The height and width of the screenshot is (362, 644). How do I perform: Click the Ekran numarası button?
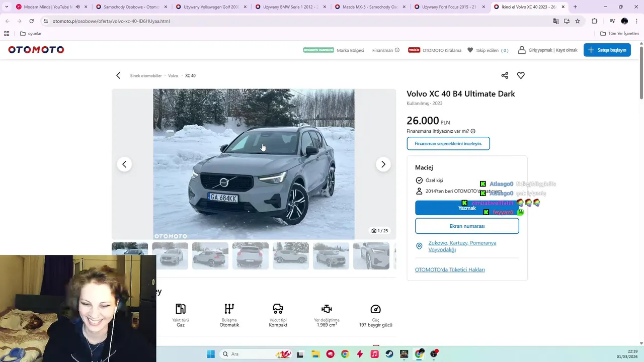click(467, 226)
